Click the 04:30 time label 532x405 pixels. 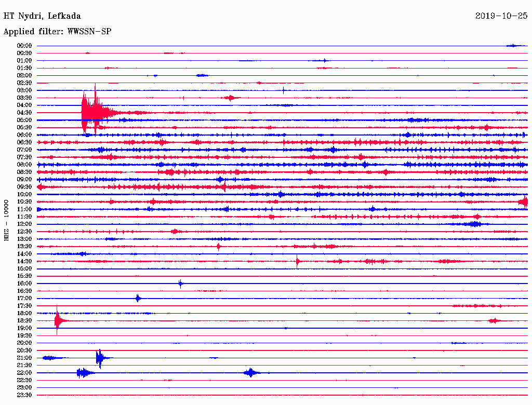[24, 113]
